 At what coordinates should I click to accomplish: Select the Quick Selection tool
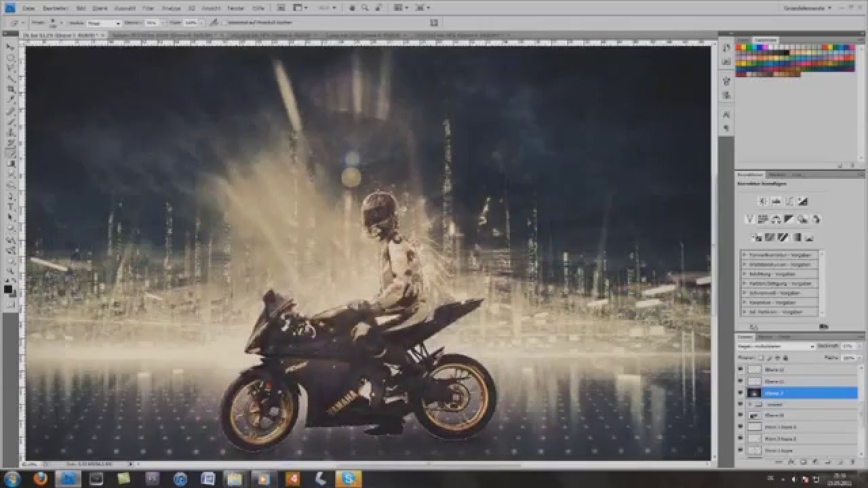click(x=11, y=79)
